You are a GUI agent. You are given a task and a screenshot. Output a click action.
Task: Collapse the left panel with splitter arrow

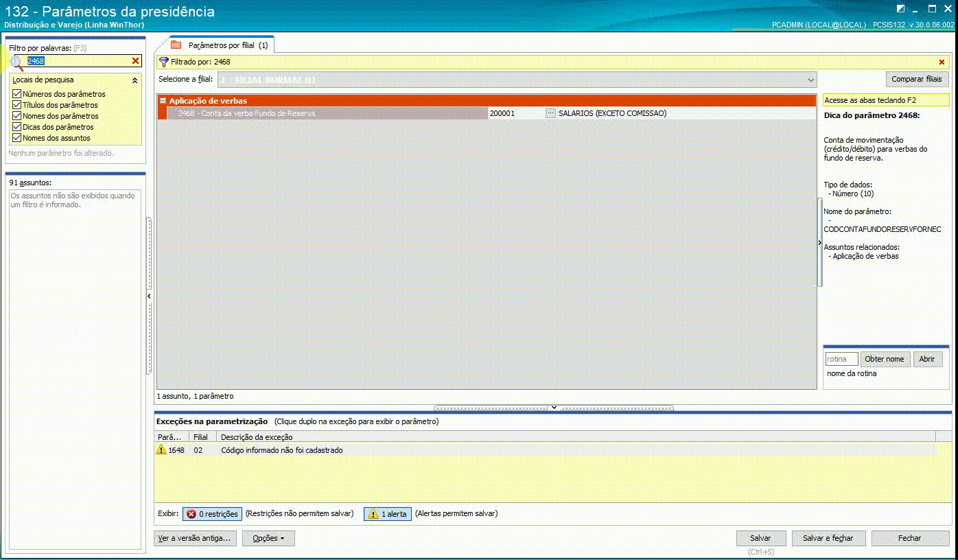149,296
